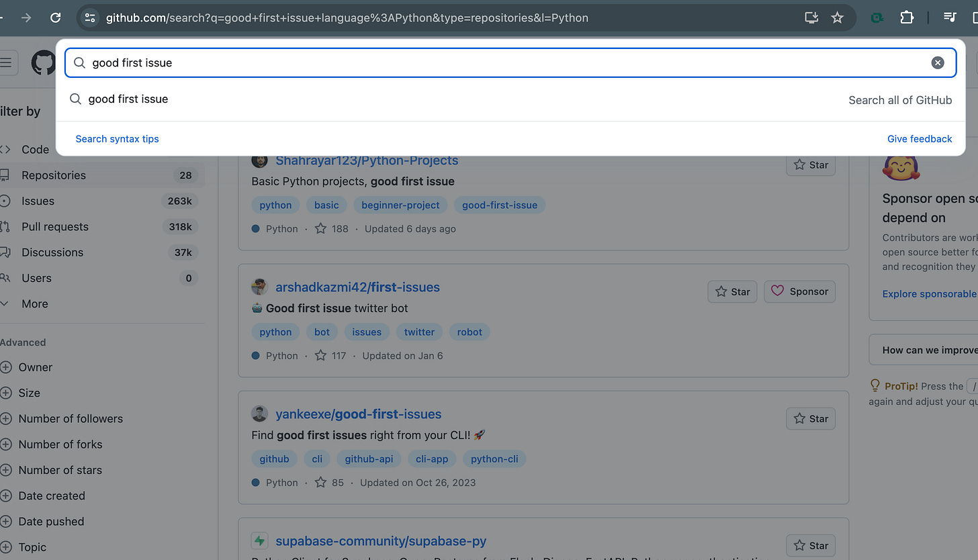
Task: Click the 'issues' topic tag
Action: [367, 332]
